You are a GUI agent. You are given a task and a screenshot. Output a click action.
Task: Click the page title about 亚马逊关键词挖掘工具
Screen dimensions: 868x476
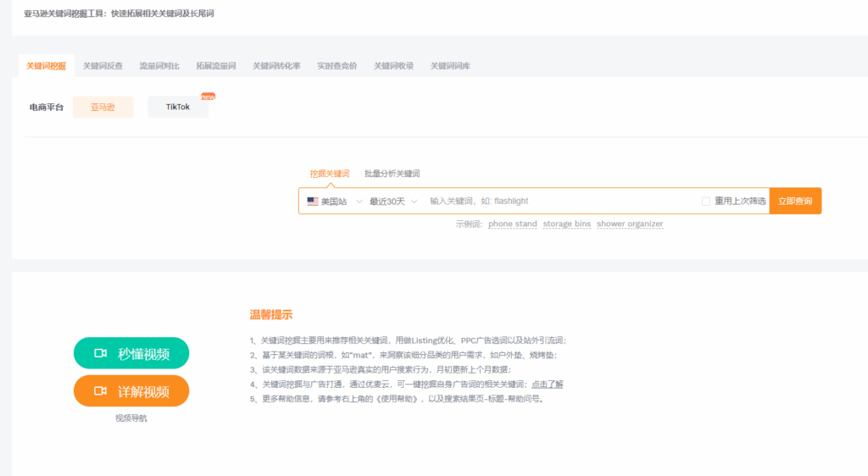[119, 14]
